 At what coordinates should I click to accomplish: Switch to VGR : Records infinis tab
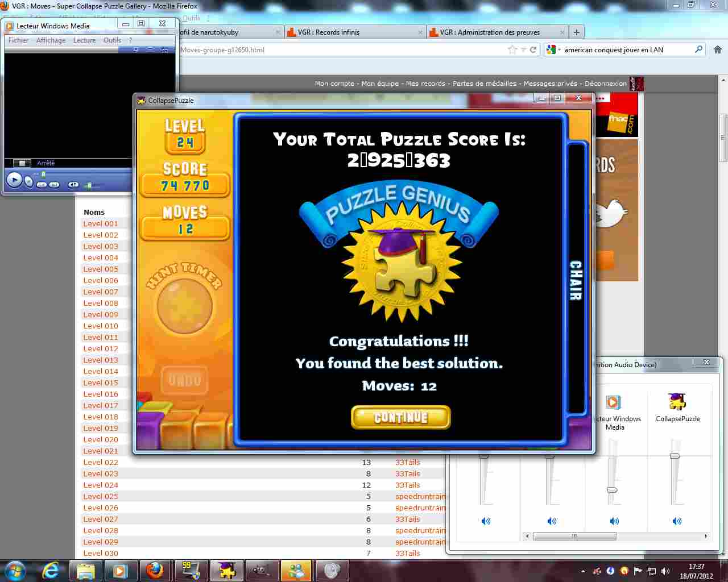pyautogui.click(x=329, y=32)
